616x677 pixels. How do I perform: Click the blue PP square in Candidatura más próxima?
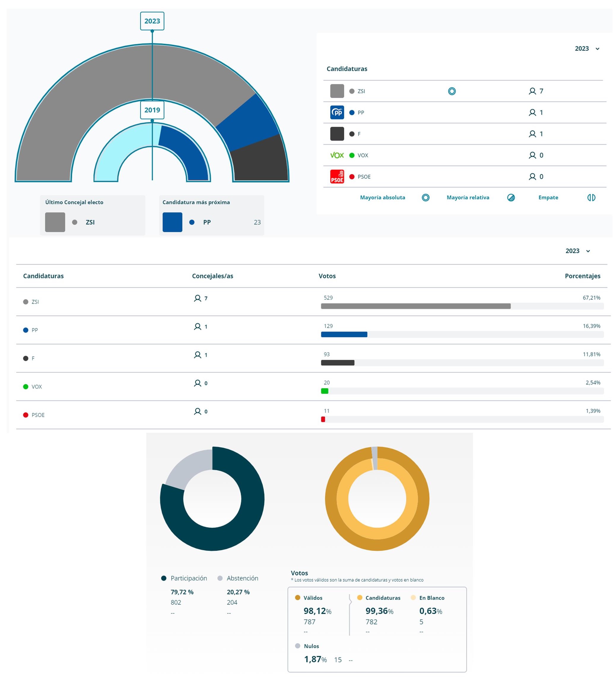(172, 222)
